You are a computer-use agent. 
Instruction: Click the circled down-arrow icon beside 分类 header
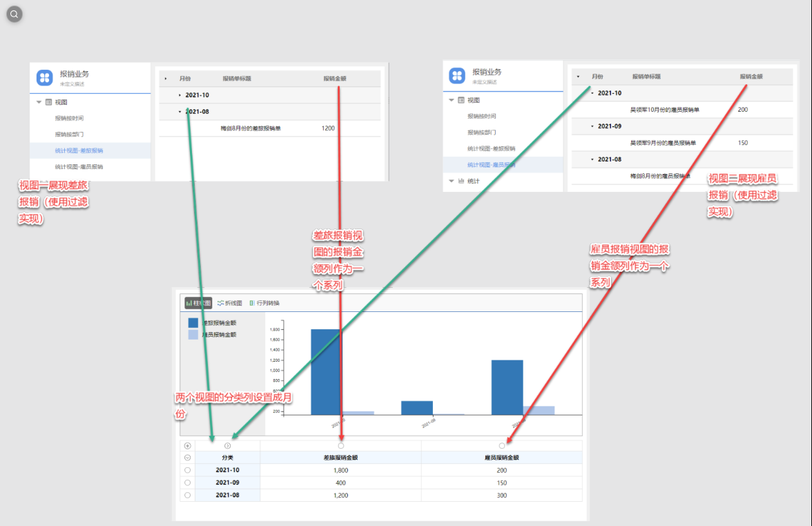[187, 458]
